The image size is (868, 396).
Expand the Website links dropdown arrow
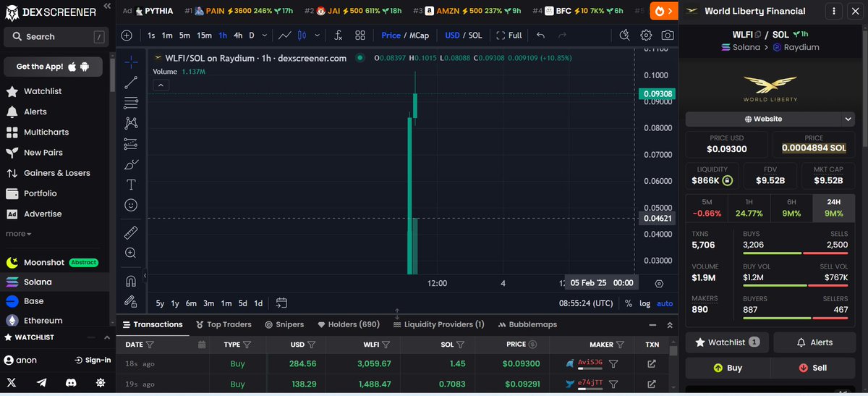[x=848, y=119]
